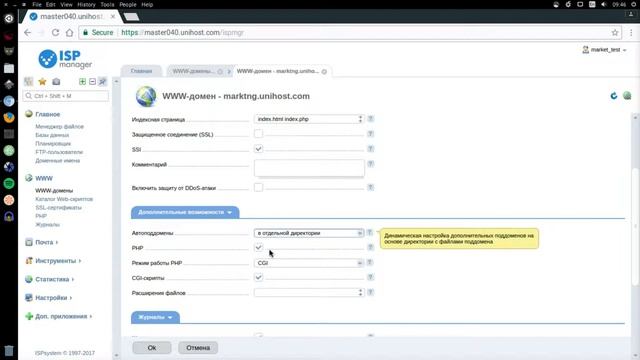Open help icon for DDoS protection row
Viewport: 640px width, 360px height.
pos(371,188)
